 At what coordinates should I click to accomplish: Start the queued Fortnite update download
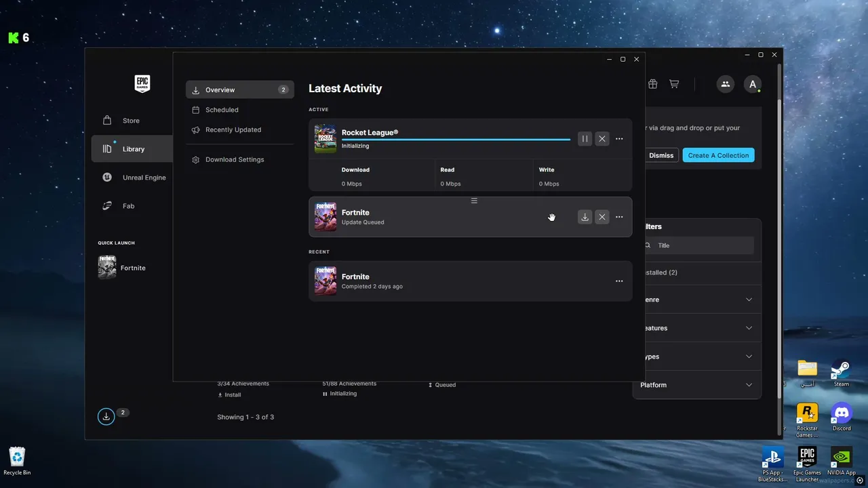click(x=585, y=217)
